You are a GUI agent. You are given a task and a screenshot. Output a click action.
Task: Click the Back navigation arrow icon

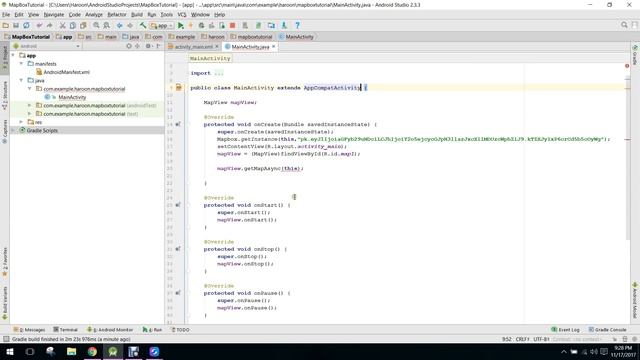click(120, 25)
